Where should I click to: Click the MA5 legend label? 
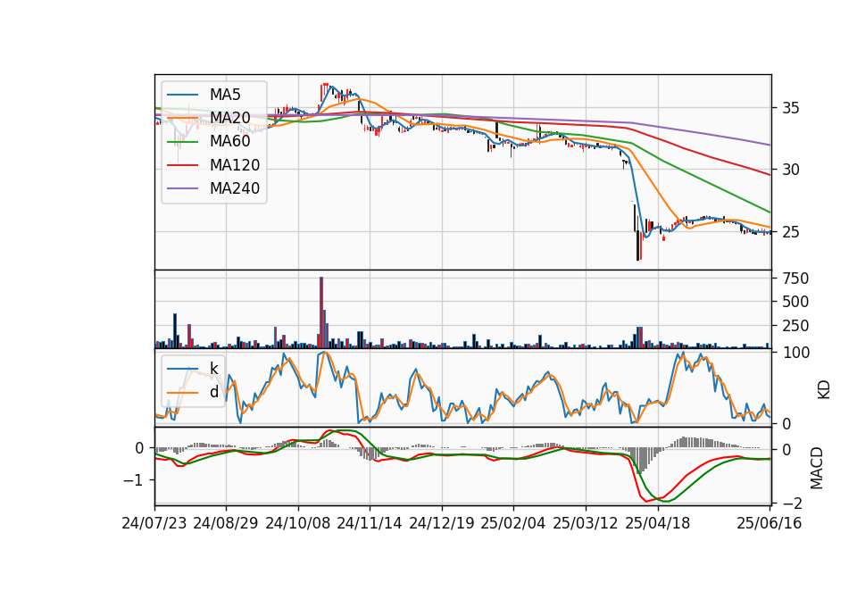(225, 95)
